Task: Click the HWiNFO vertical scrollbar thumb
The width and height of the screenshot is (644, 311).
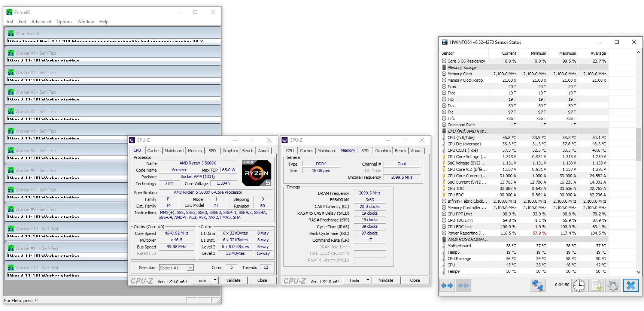Action: 639,144
